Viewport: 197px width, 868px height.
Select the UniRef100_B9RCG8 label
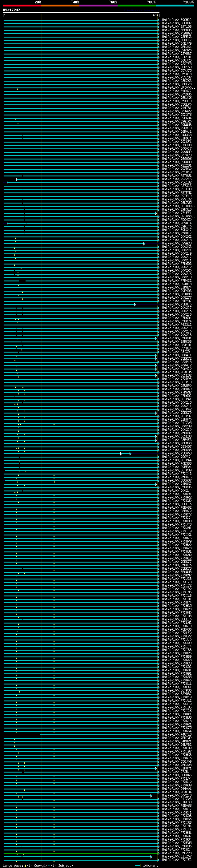point(177,342)
